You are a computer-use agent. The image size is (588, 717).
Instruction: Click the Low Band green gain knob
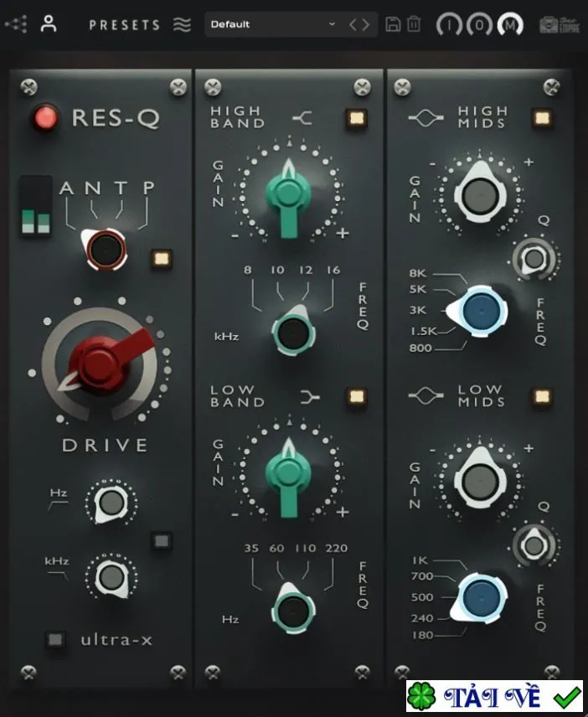pos(288,473)
